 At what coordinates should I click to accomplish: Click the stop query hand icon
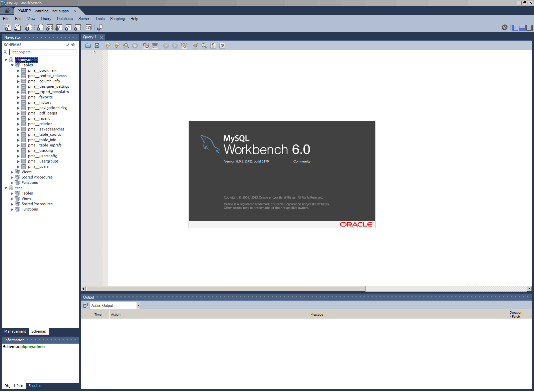pos(135,46)
